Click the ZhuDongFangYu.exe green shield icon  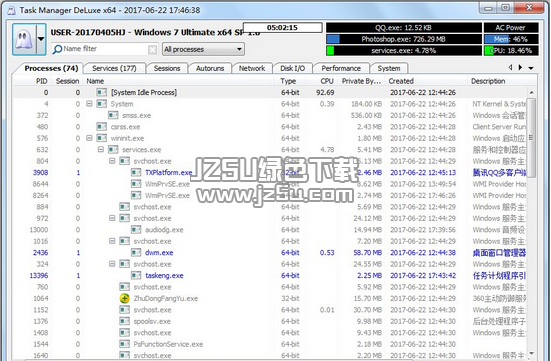pos(124,298)
